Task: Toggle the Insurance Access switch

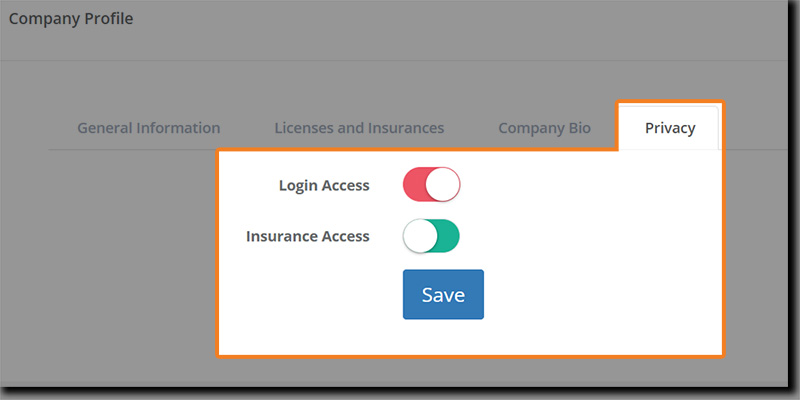Action: [x=431, y=237]
